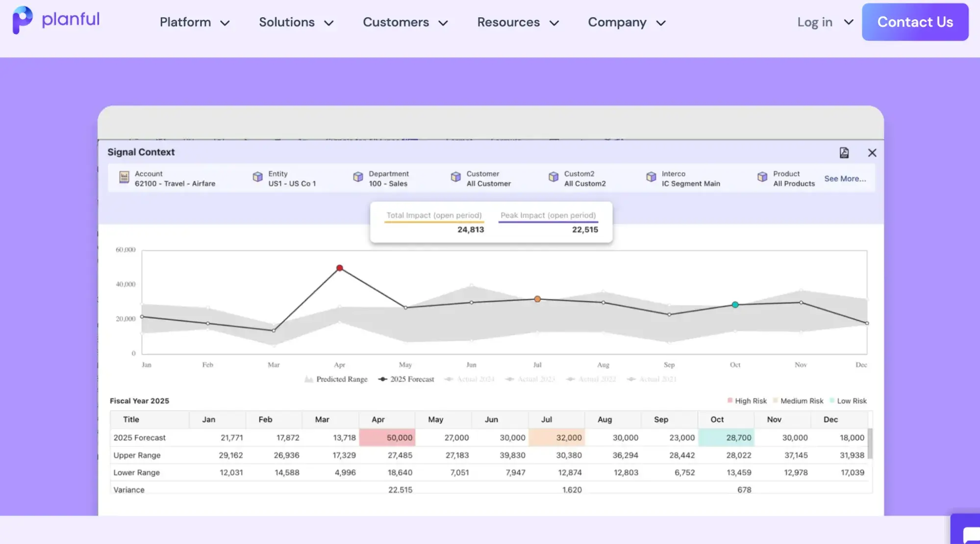980x544 pixels.
Task: Click the forecast table vertical scrollbar
Action: [x=870, y=443]
